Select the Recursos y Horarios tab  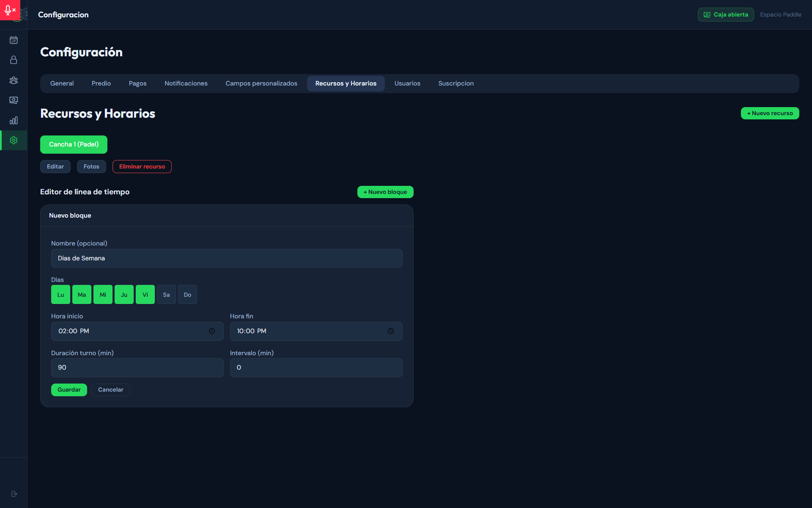click(346, 83)
